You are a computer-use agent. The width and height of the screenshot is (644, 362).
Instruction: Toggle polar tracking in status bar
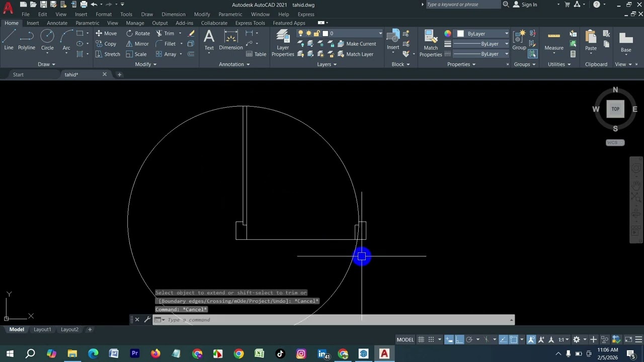(469, 339)
